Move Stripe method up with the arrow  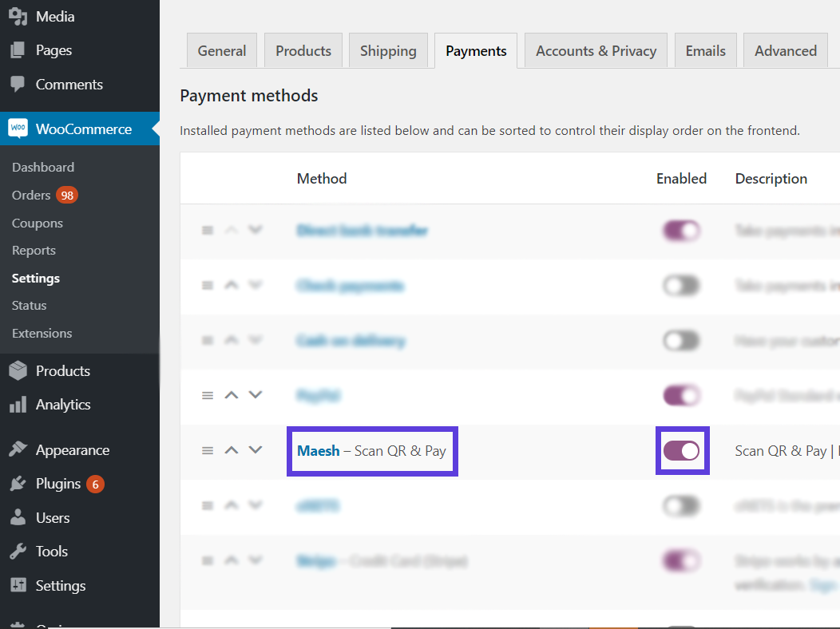coord(232,560)
